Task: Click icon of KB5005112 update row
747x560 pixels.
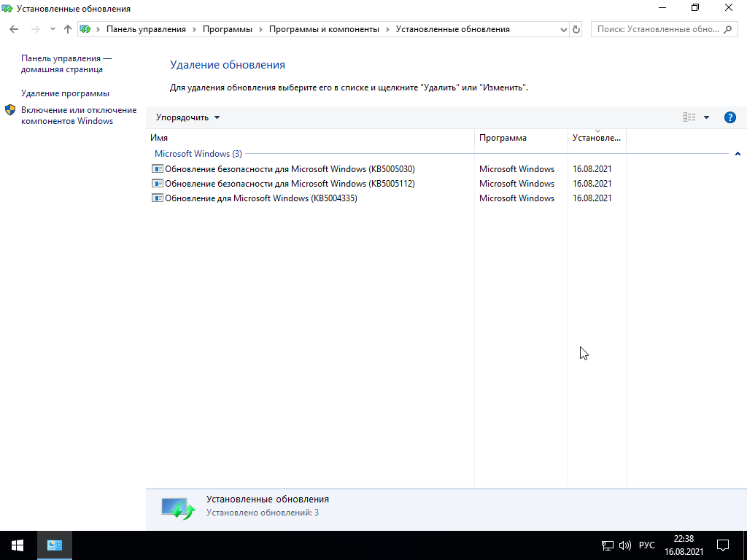Action: [x=158, y=184]
